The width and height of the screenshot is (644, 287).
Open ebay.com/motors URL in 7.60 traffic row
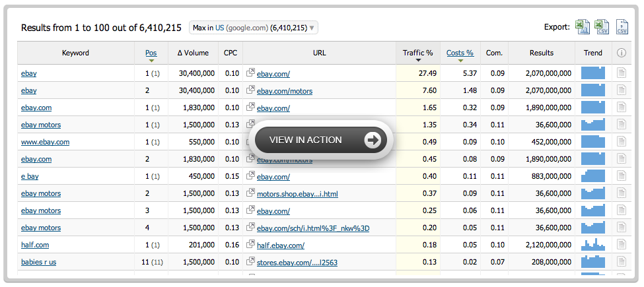pos(285,91)
